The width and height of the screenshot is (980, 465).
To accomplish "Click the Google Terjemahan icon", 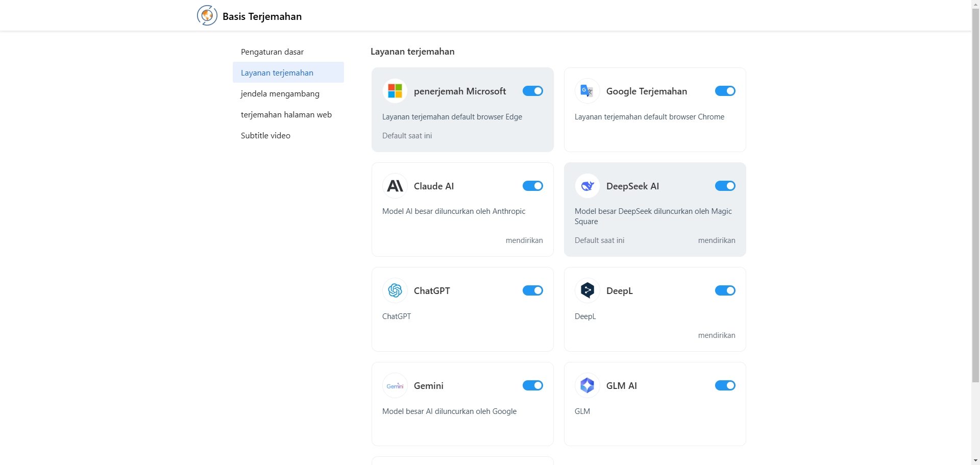I will pyautogui.click(x=587, y=91).
